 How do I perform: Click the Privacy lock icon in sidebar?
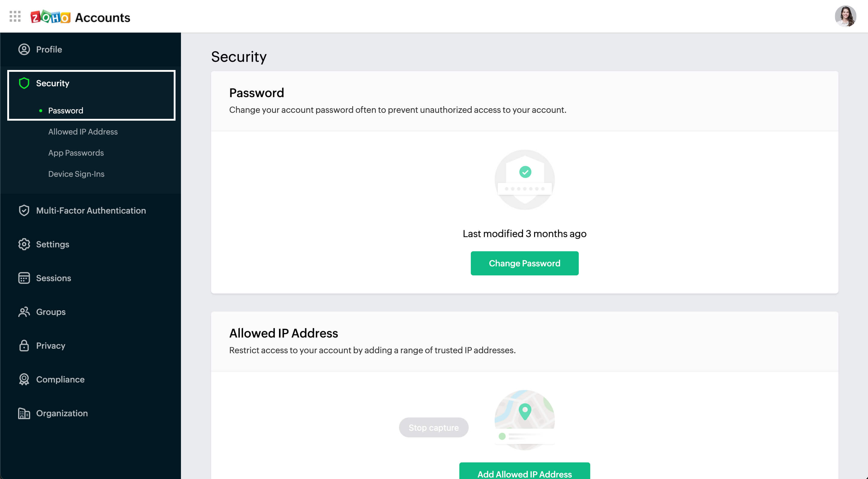click(x=24, y=345)
